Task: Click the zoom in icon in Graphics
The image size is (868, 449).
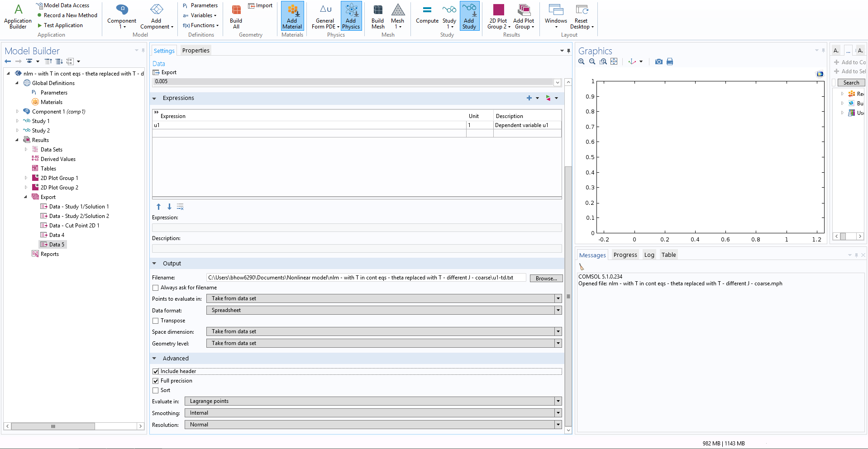Action: coord(582,61)
